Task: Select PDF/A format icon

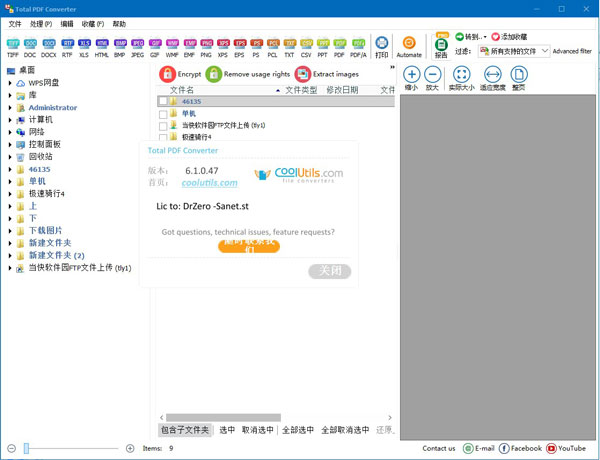Action: pos(358,47)
